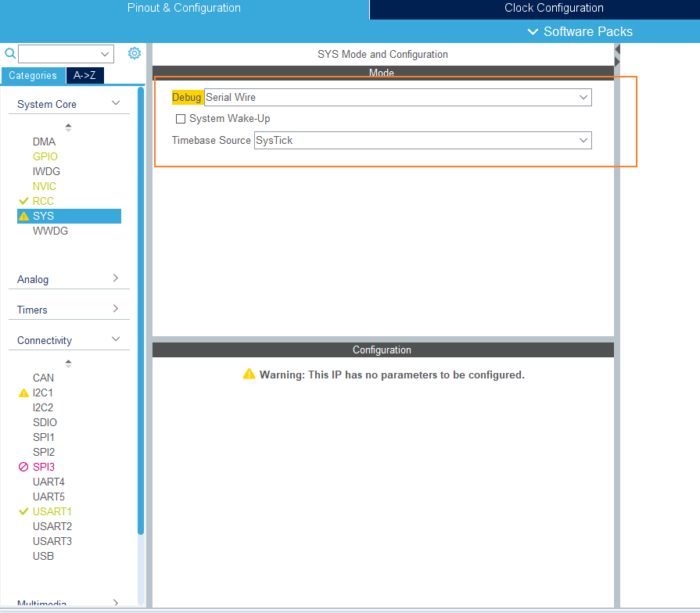The height and width of the screenshot is (613, 700).
Task: Select UART5 under Connectivity
Action: tap(48, 497)
